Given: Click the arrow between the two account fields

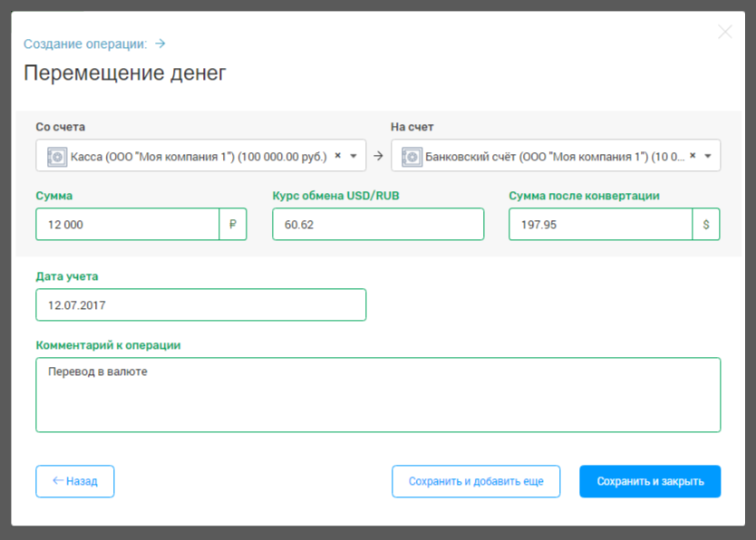Looking at the screenshot, I should (x=379, y=156).
